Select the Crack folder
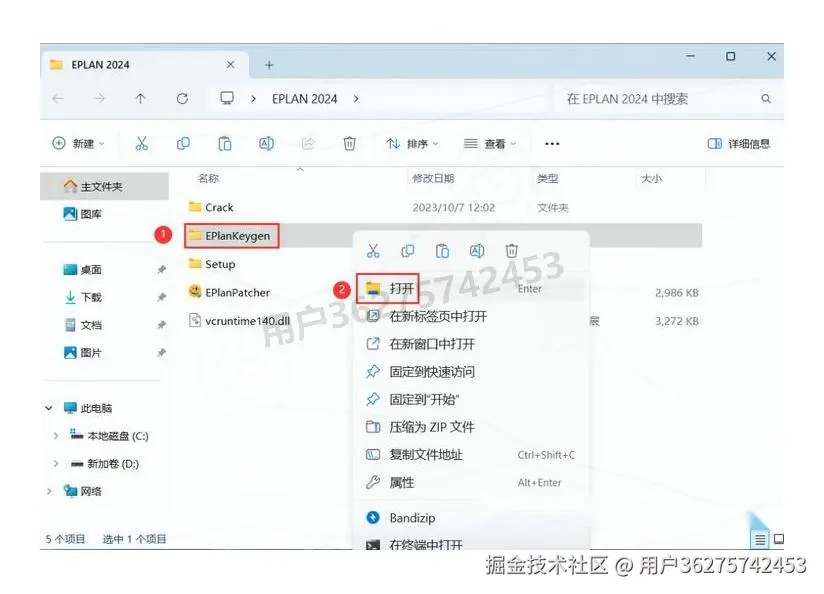The height and width of the screenshot is (594, 824). coord(211,207)
